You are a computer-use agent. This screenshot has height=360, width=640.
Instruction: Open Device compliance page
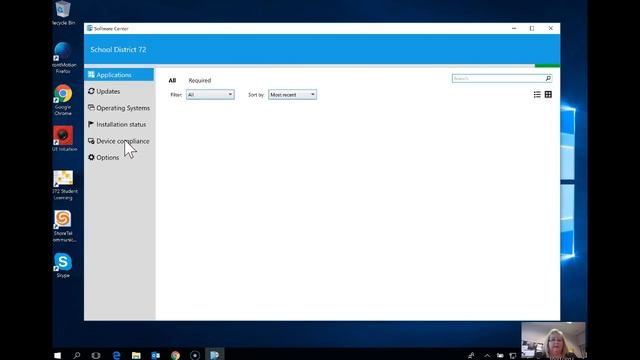(119, 141)
